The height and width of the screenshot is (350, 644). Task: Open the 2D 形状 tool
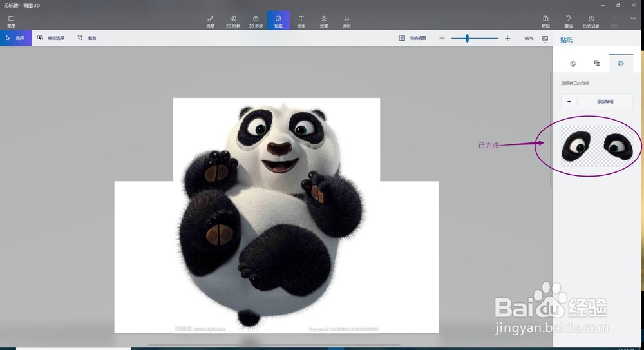point(233,21)
